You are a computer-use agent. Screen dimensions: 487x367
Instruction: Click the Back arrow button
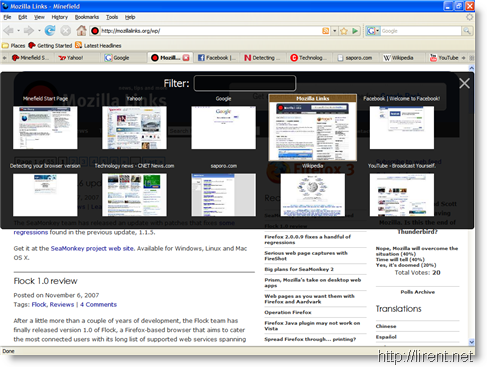9,31
